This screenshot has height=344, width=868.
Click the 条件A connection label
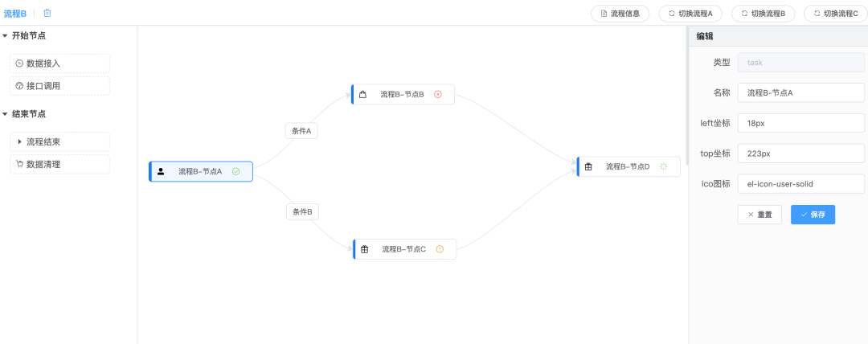[301, 131]
